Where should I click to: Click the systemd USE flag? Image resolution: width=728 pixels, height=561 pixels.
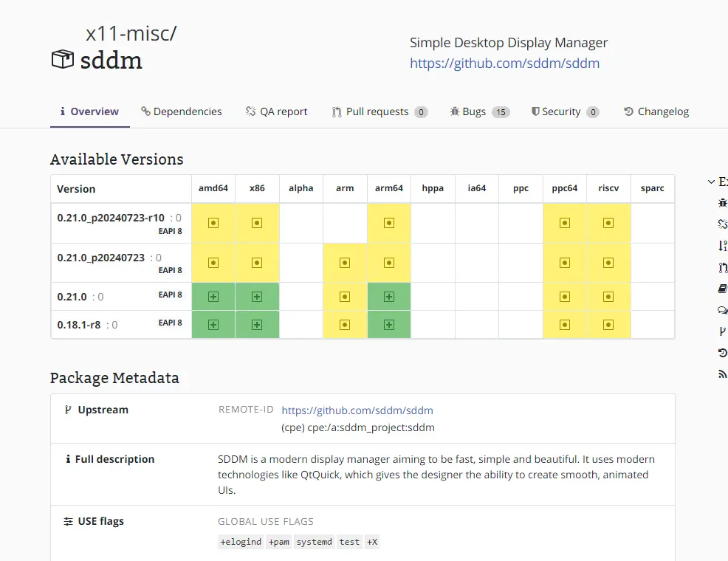(x=315, y=542)
